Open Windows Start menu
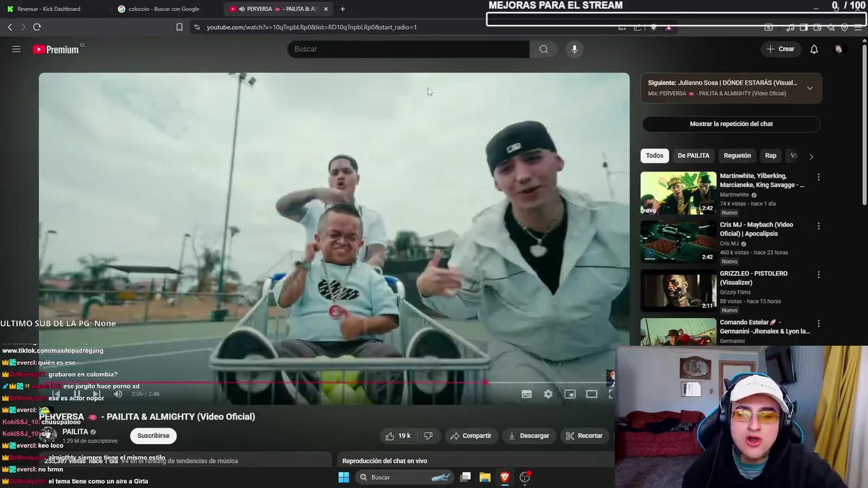The height and width of the screenshot is (488, 868). pos(344,477)
